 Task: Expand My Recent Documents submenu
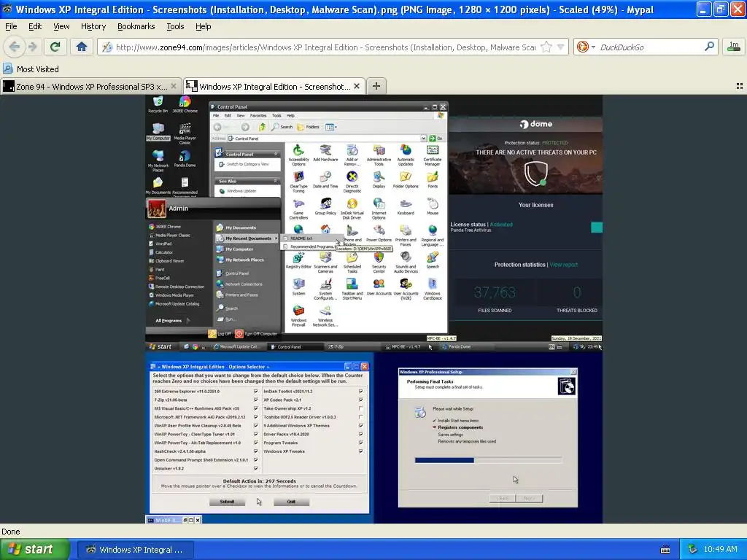pos(247,238)
